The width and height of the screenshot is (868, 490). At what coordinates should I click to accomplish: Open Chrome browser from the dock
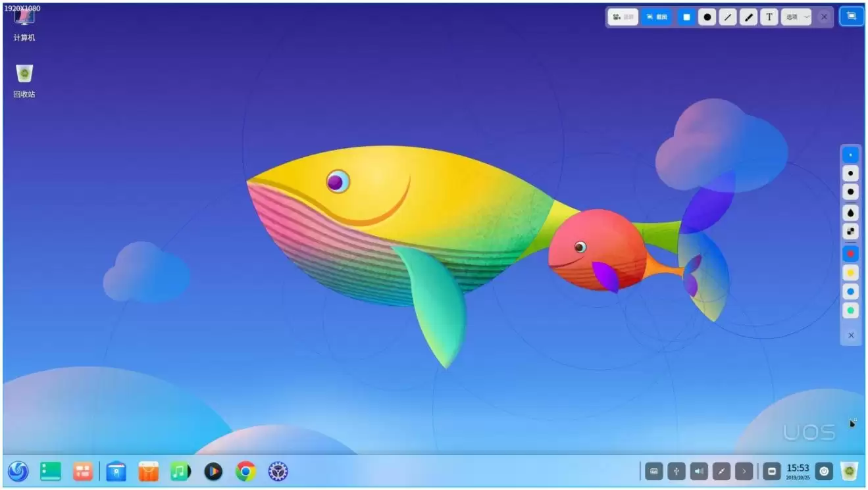246,471
